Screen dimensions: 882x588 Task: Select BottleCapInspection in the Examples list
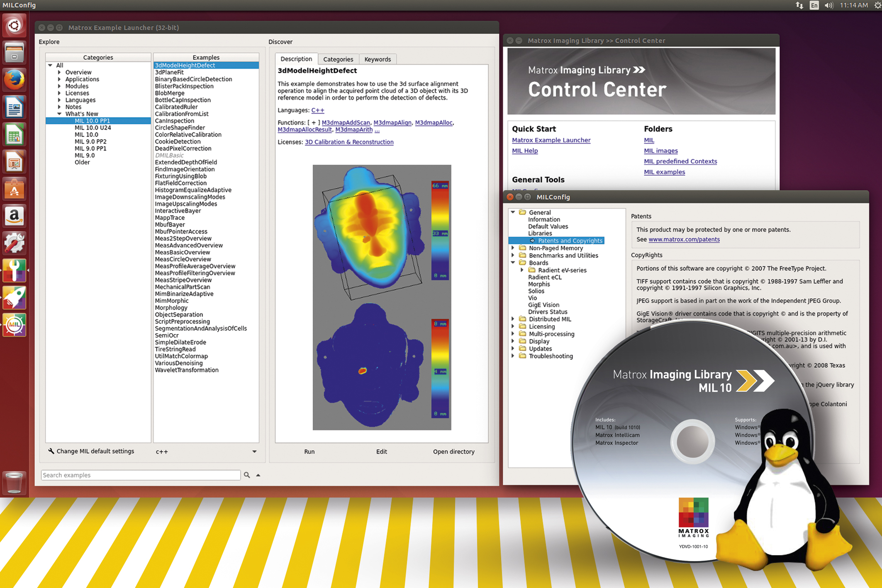(183, 100)
